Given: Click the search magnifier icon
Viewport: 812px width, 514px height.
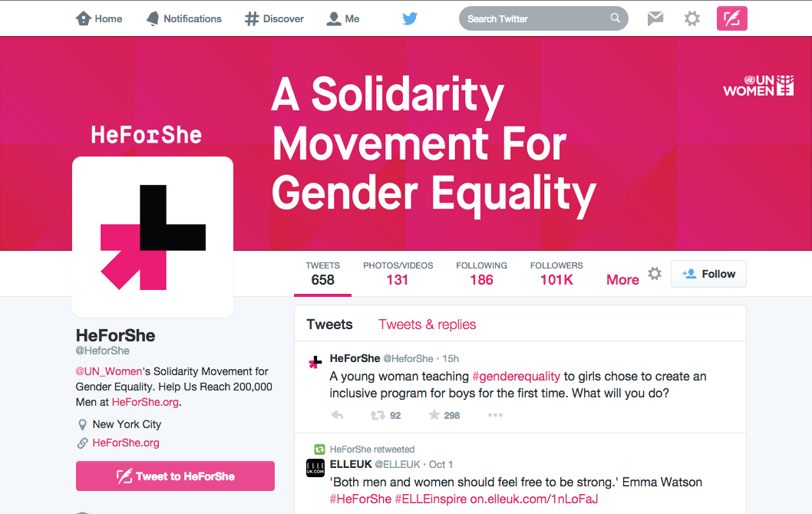Looking at the screenshot, I should tap(615, 18).
